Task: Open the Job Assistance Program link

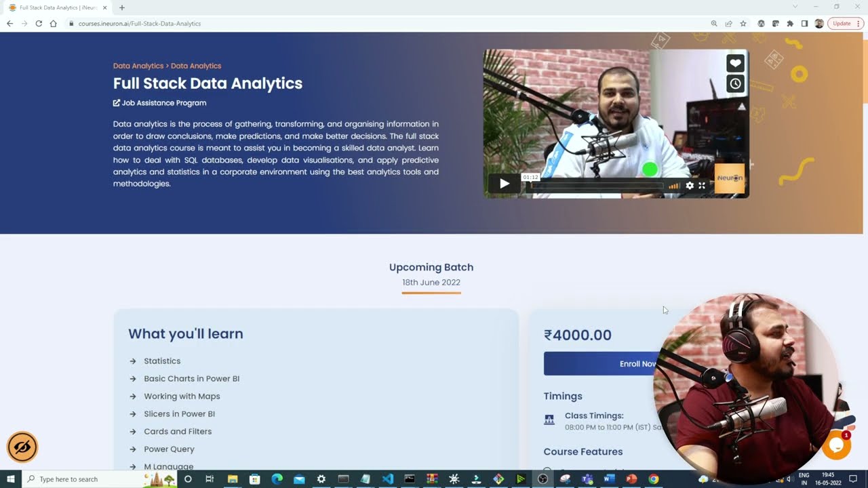Action: click(x=159, y=103)
